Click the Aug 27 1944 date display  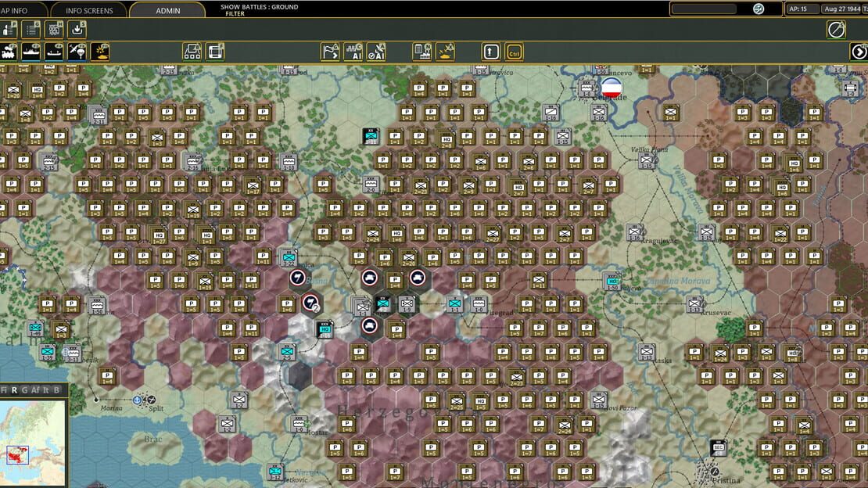pos(842,9)
